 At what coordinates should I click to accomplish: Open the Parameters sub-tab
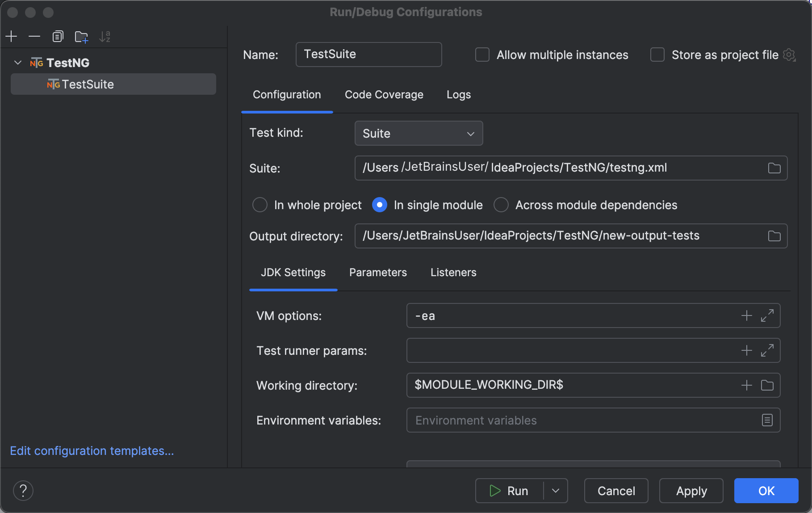[377, 272]
